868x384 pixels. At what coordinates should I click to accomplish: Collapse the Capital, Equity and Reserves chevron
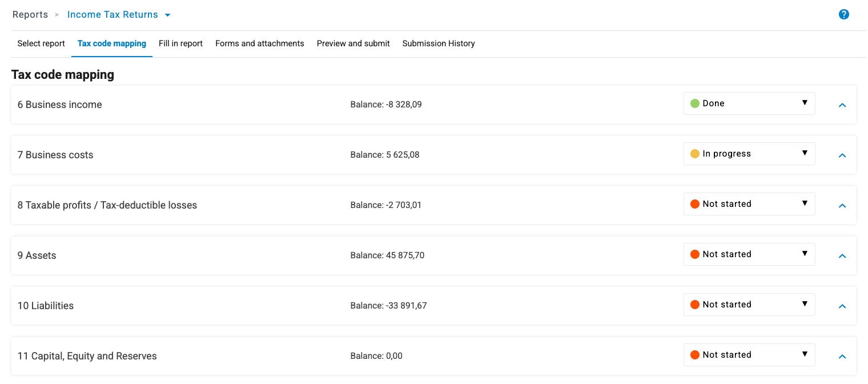[842, 356]
